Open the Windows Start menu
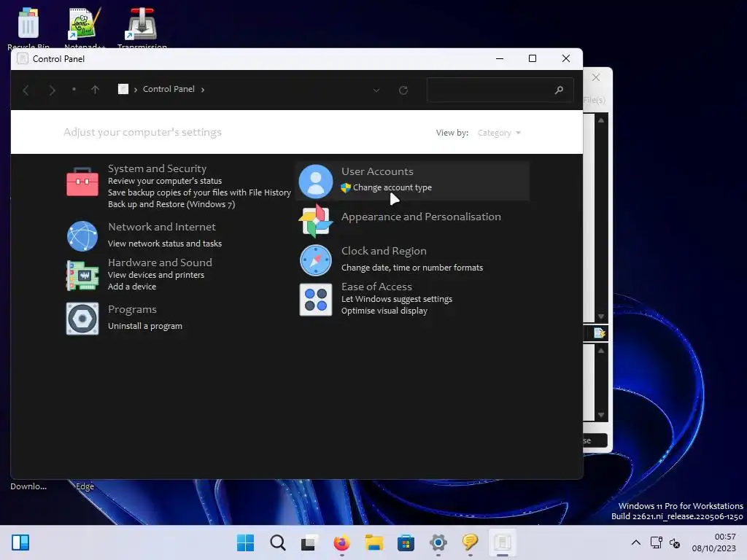747x560 pixels. tap(245, 542)
